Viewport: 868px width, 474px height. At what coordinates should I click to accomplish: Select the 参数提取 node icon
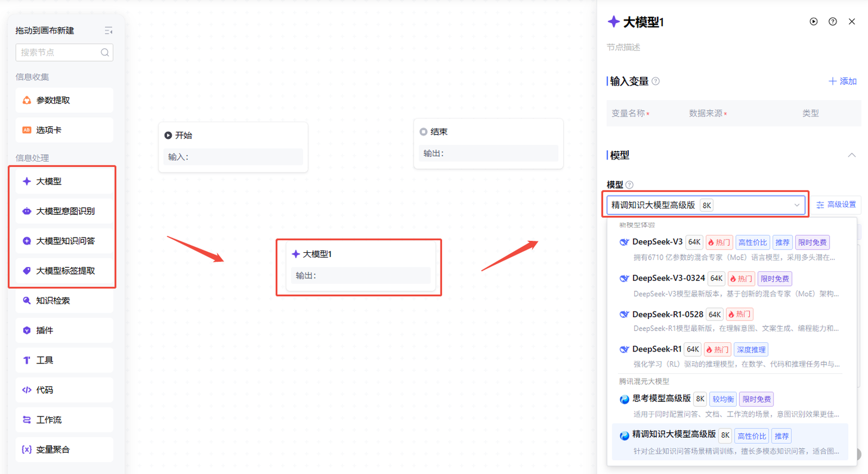[x=27, y=100]
